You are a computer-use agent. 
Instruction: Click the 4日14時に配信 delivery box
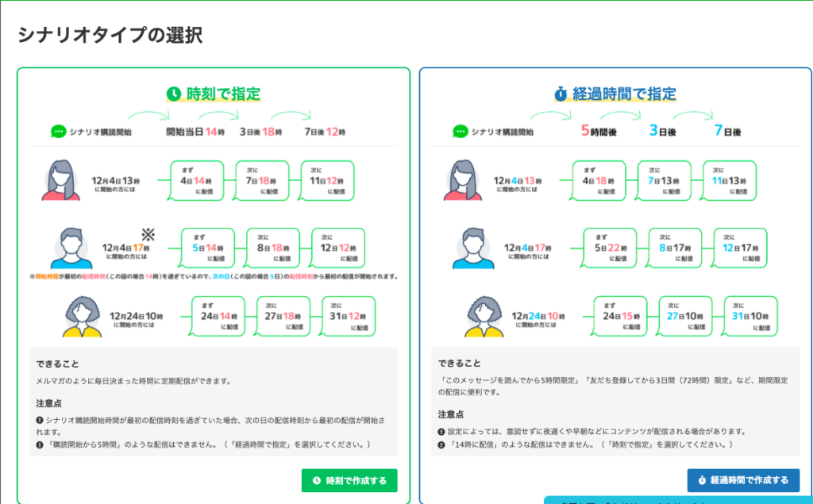click(198, 180)
